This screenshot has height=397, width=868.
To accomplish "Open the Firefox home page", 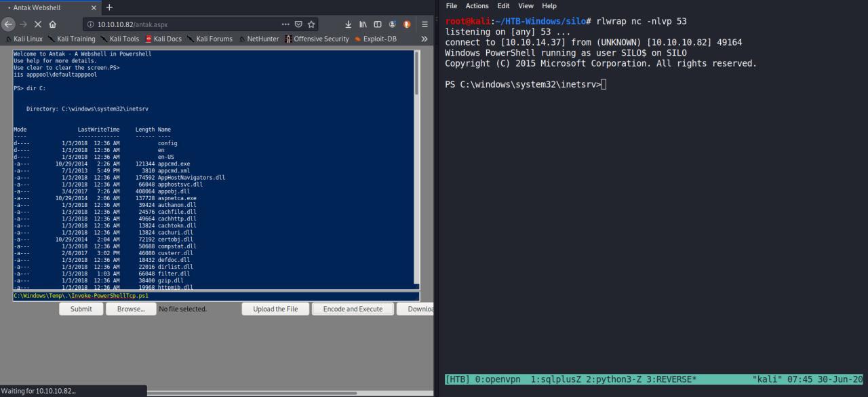I will pyautogui.click(x=53, y=24).
